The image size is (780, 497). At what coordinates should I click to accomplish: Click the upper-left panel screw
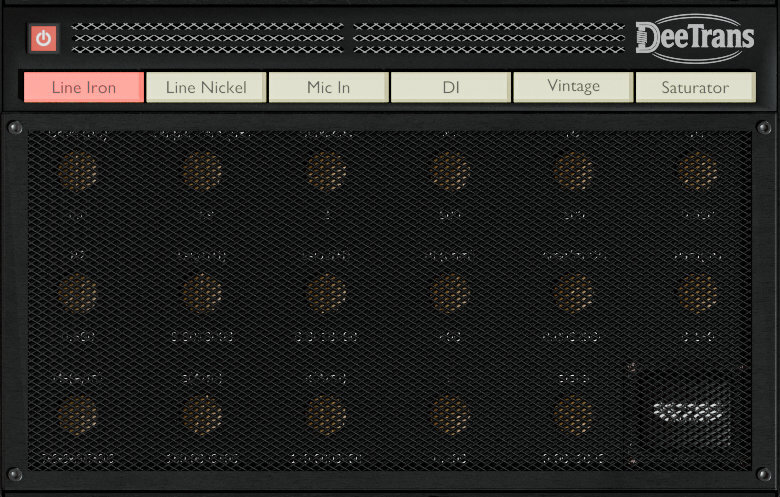pyautogui.click(x=15, y=128)
